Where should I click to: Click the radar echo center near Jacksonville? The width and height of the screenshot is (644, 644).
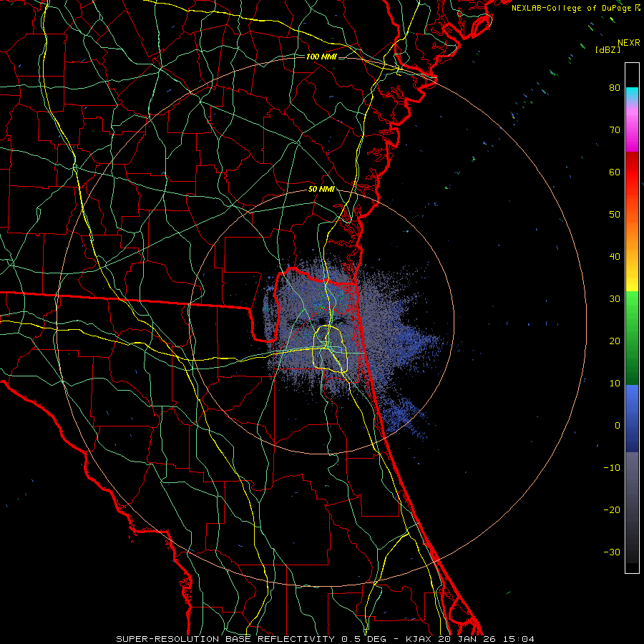pyautogui.click(x=321, y=321)
